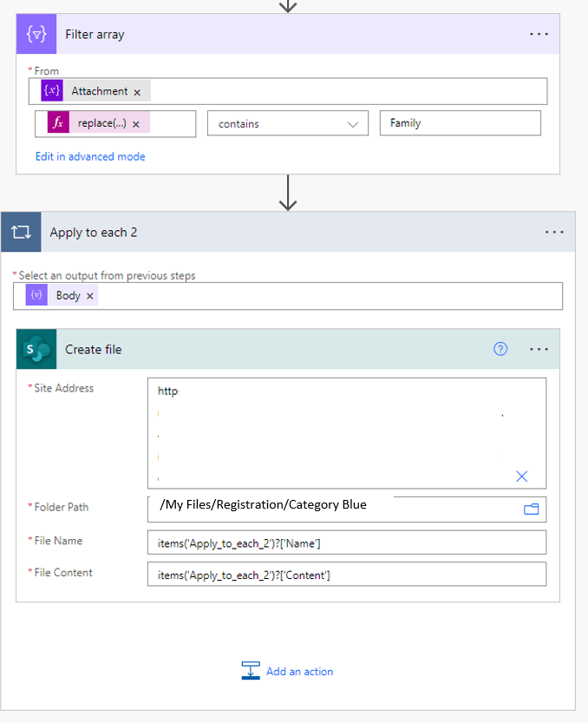Remove the Attachment token from From field
The width and height of the screenshot is (588, 723).
pyautogui.click(x=137, y=92)
